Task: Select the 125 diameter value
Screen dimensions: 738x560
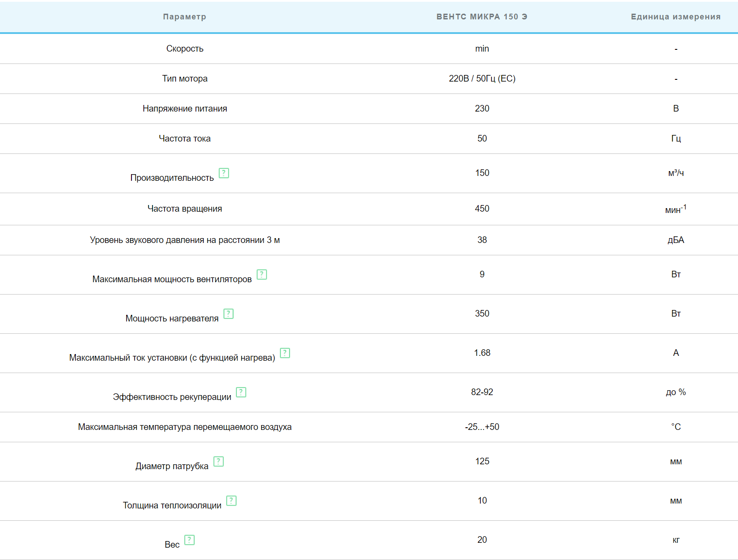Action: pos(482,461)
